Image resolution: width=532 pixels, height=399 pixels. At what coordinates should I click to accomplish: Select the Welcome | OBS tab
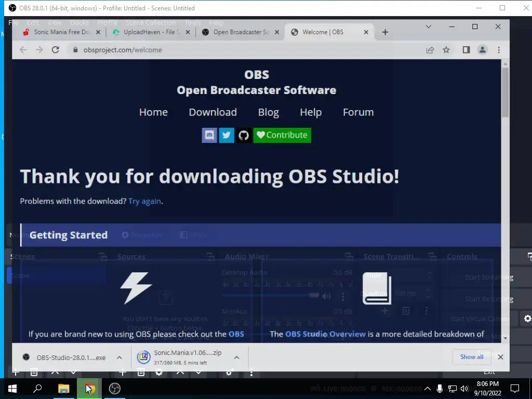click(329, 32)
